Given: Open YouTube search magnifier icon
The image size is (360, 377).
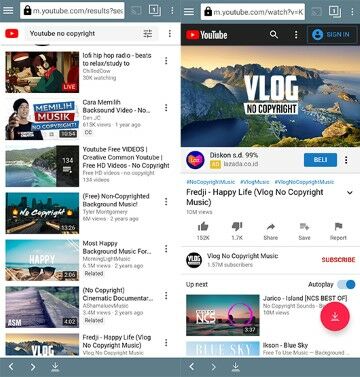Looking at the screenshot, I should click(274, 34).
